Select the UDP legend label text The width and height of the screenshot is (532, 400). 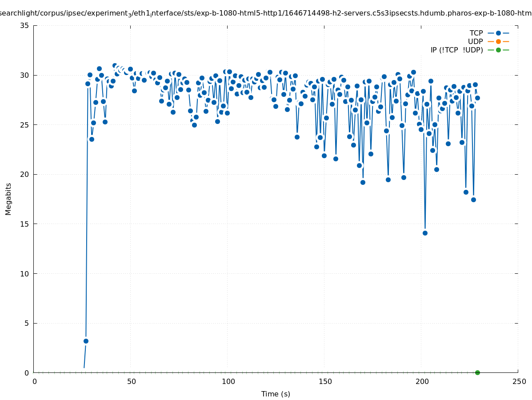pyautogui.click(x=475, y=41)
